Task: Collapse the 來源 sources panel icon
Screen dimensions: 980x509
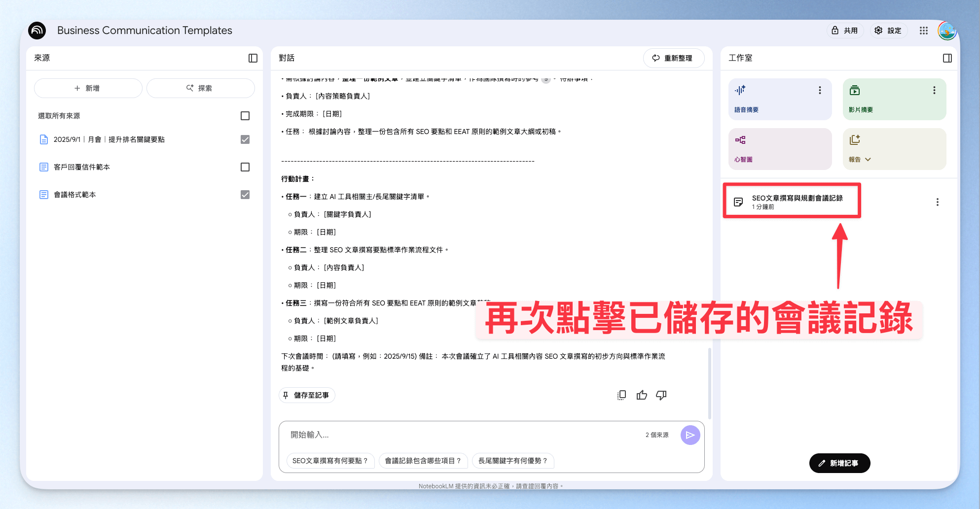Action: [x=253, y=58]
